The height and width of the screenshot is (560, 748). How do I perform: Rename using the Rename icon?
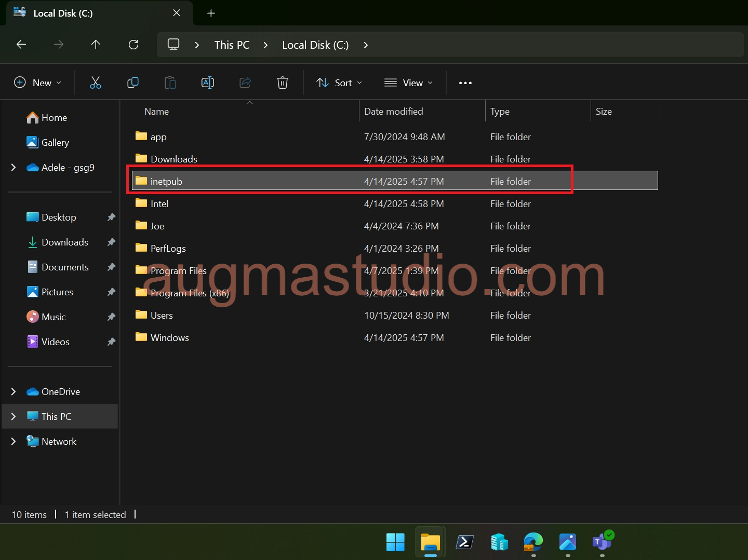pyautogui.click(x=208, y=82)
